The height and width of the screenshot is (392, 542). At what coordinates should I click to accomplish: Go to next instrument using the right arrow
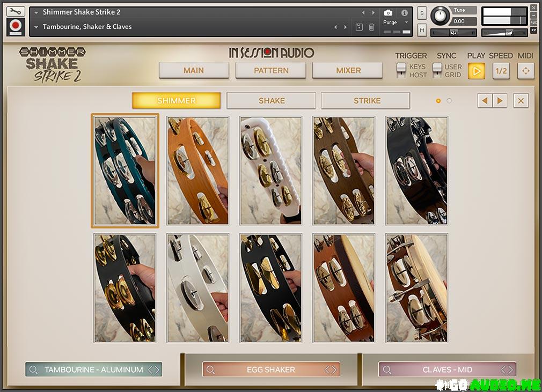pyautogui.click(x=373, y=12)
